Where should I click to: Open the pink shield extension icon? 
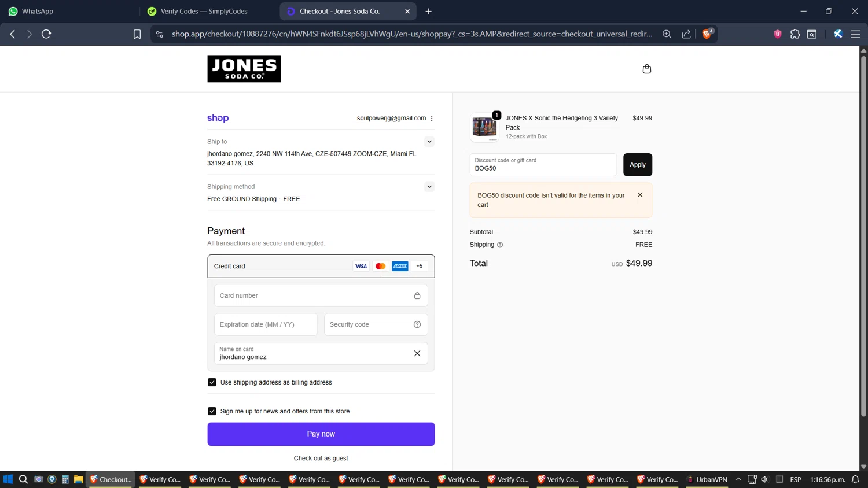pos(778,34)
